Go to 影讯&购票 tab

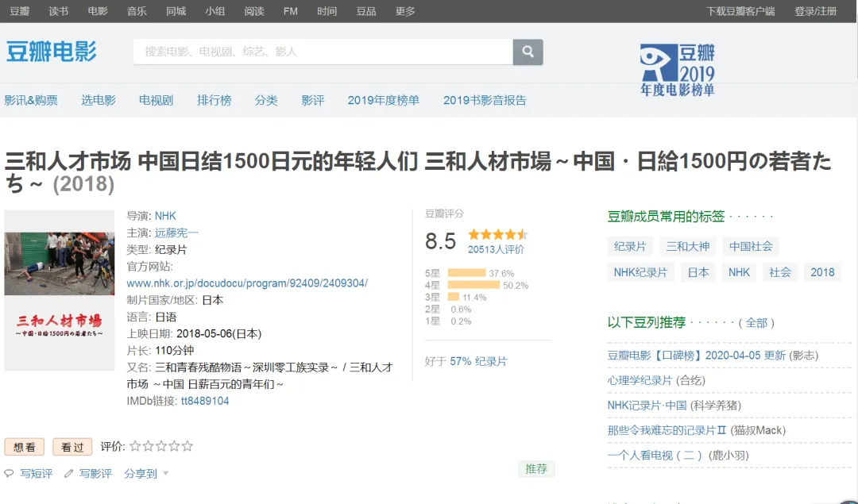coord(31,100)
